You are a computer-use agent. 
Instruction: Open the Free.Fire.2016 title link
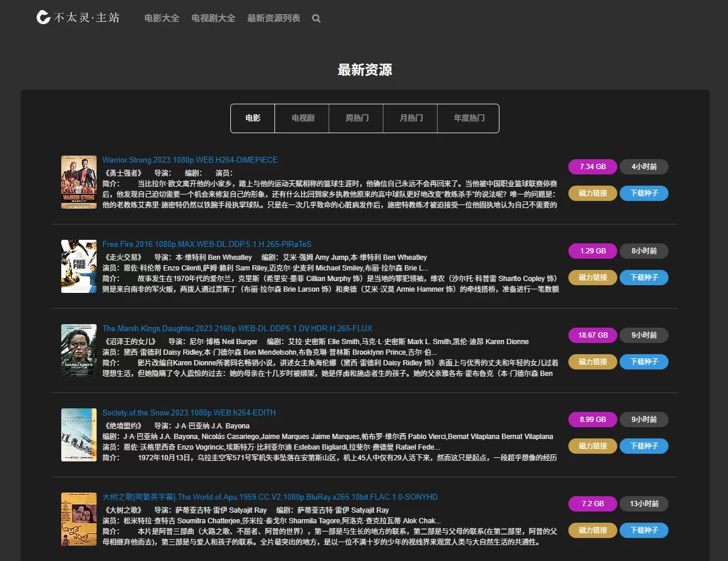pos(206,244)
